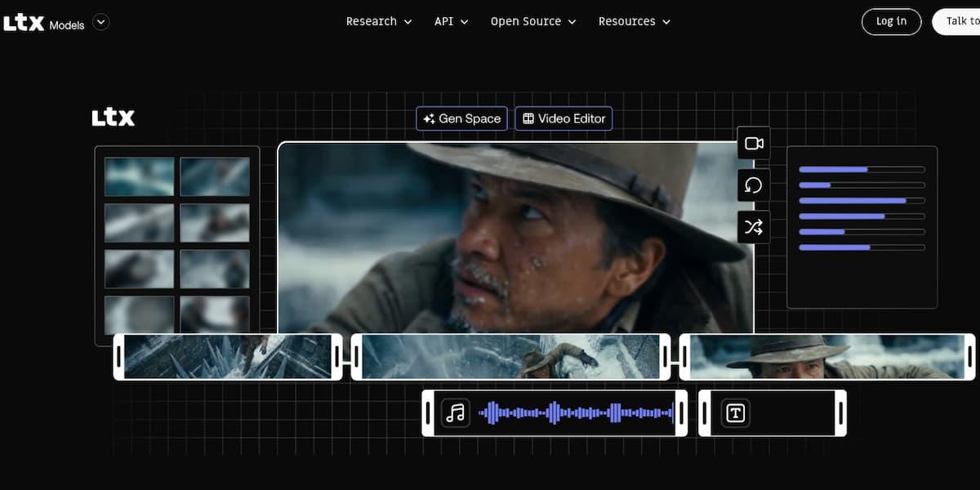Select second-row right thumbnail in media grid
Screen dimensions: 980x490
(x=215, y=223)
